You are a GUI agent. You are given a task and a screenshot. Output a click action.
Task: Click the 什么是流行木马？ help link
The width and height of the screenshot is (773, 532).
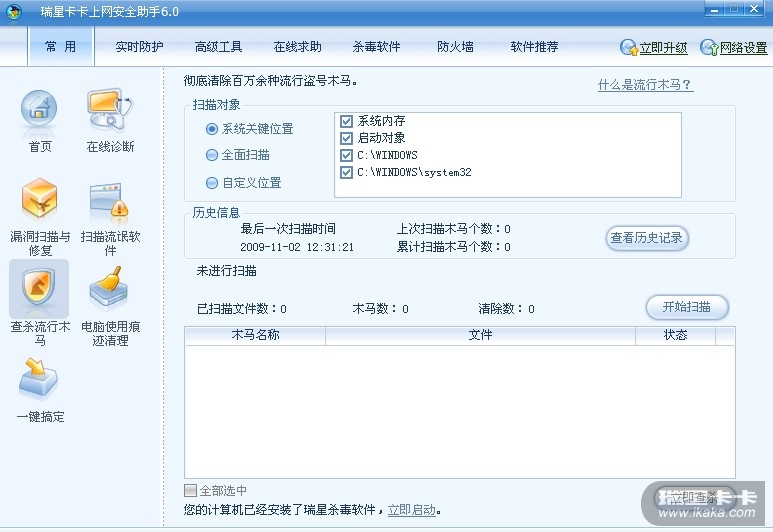[645, 85]
